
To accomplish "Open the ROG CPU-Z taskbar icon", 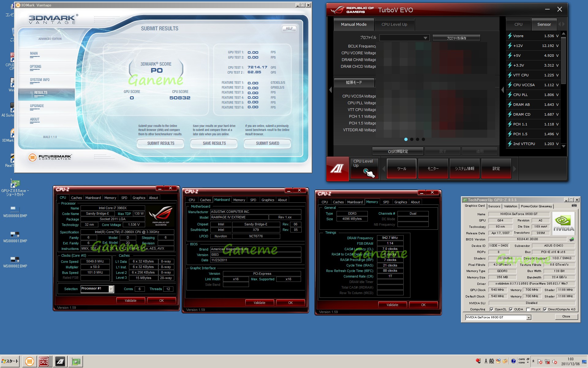I will pos(44,362).
